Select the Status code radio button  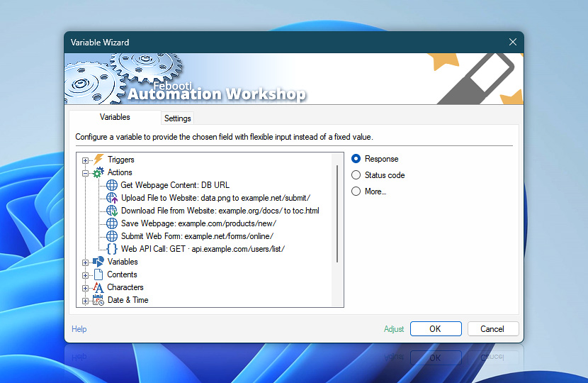tap(356, 175)
